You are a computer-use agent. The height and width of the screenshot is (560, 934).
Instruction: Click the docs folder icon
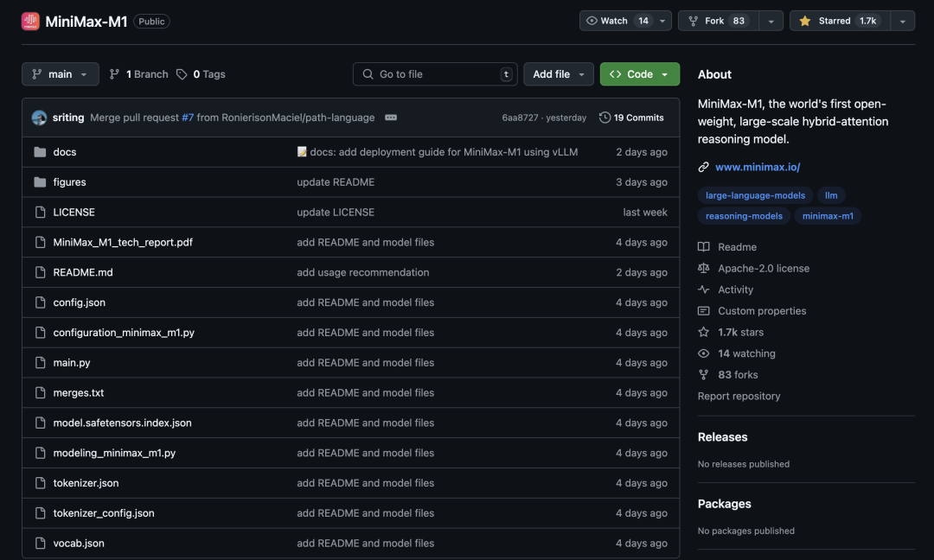40,152
